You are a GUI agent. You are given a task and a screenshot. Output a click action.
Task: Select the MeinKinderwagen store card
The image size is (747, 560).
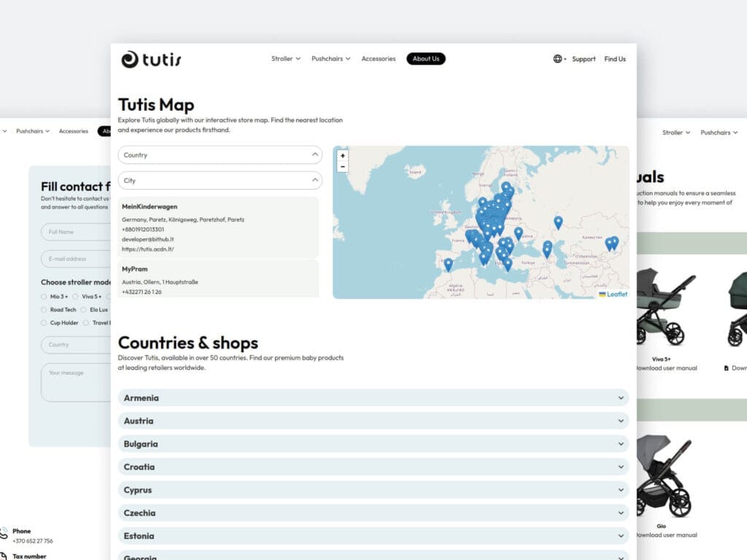click(x=218, y=227)
